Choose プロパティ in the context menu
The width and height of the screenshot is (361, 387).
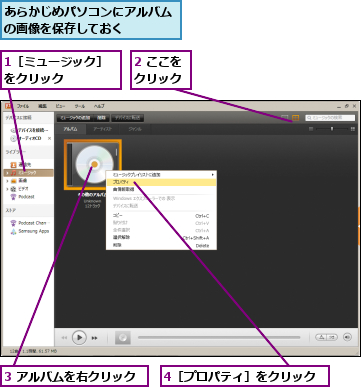point(161,182)
